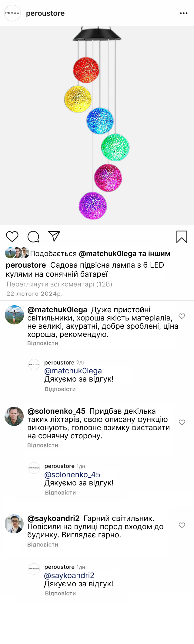194x644 pixels.
Task: Expand all 128 comments
Action: click(59, 284)
